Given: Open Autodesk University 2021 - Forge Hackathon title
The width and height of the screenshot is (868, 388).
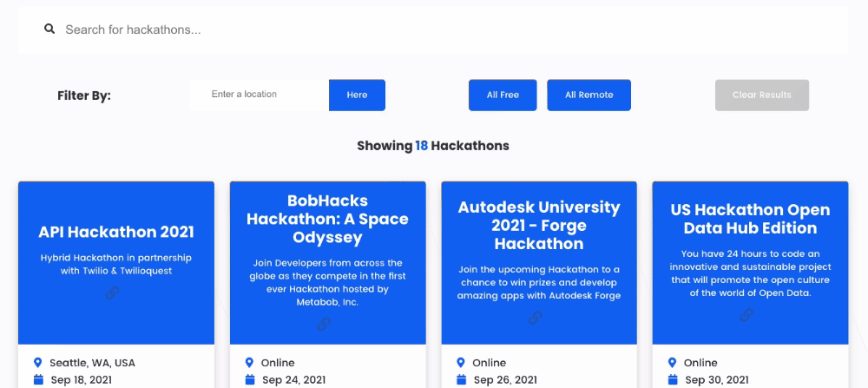Looking at the screenshot, I should pos(539,226).
